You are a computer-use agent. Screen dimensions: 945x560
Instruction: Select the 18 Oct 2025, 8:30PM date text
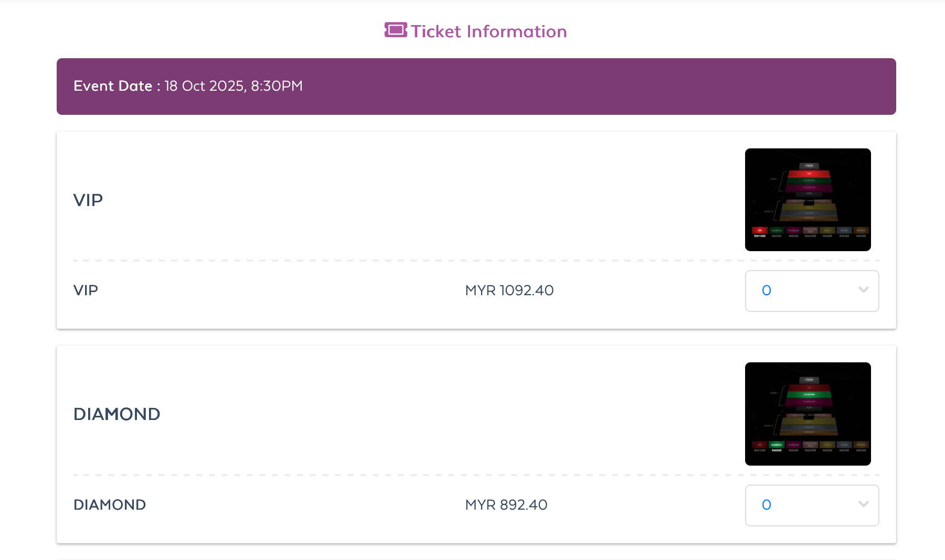pos(233,86)
